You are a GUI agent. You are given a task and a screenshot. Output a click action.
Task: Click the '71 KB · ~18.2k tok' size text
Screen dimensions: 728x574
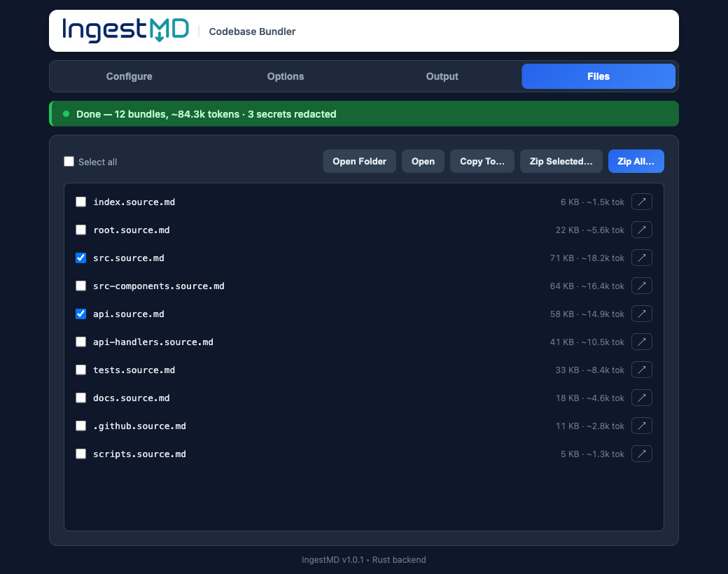point(587,258)
